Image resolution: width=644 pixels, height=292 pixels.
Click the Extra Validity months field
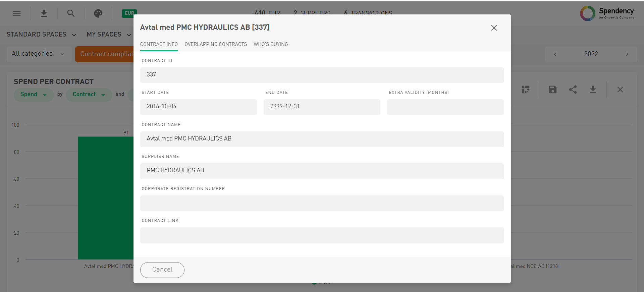tap(445, 107)
